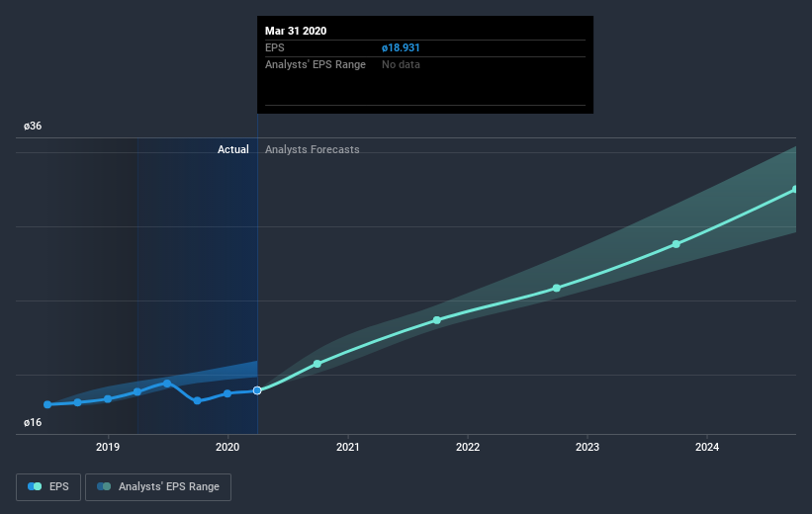Screen dimensions: 812x514
Task: Click the 2023 x-axis label
Action: (x=587, y=447)
